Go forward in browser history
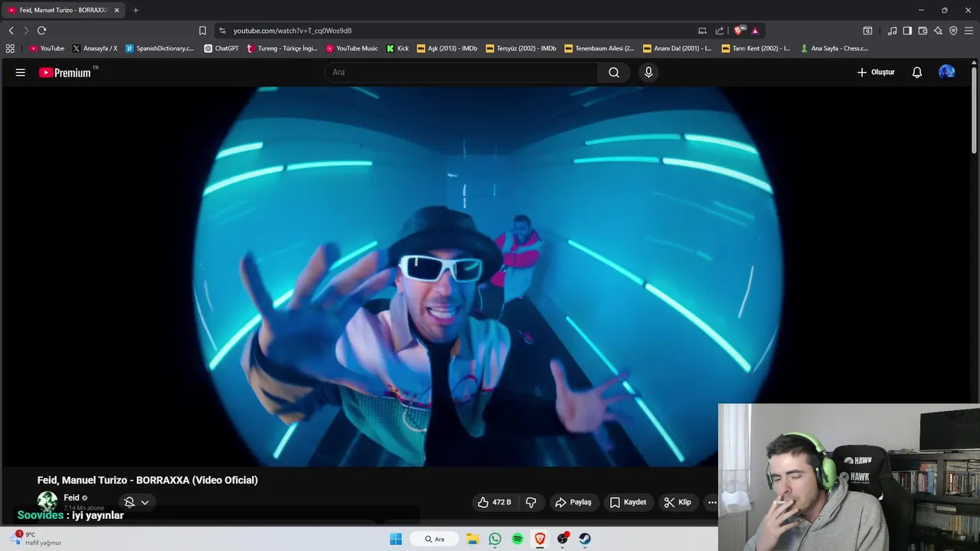 point(26,31)
